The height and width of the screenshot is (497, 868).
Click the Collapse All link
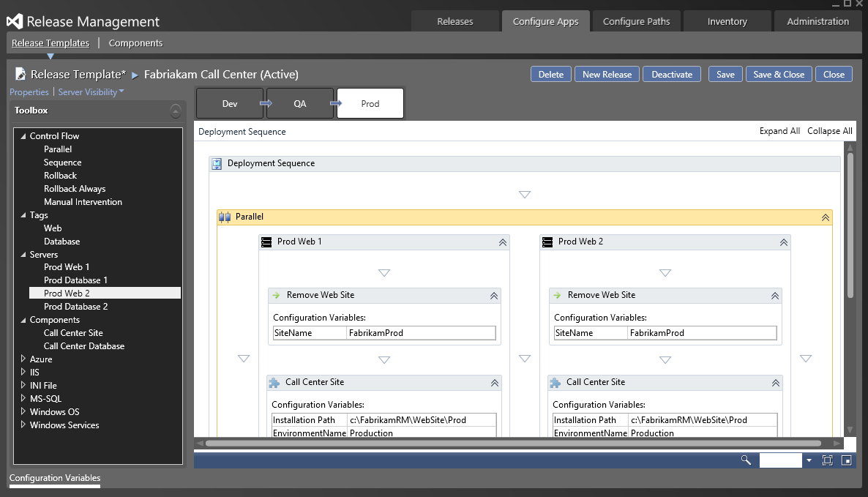coord(829,131)
